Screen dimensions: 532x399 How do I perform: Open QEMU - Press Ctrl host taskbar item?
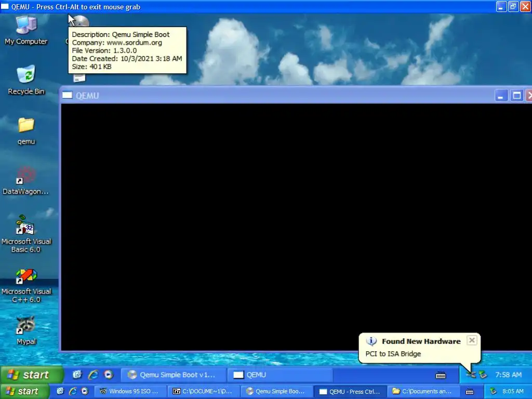point(350,392)
